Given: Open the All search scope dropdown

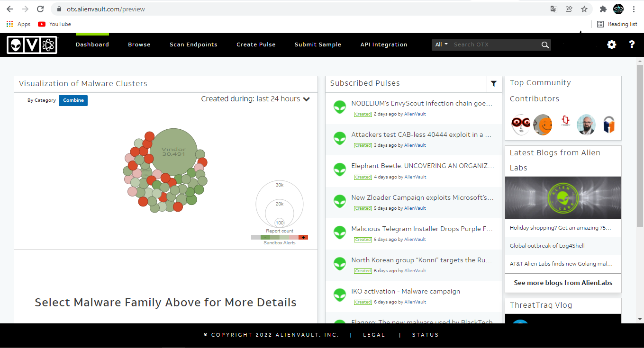Looking at the screenshot, I should (x=442, y=45).
